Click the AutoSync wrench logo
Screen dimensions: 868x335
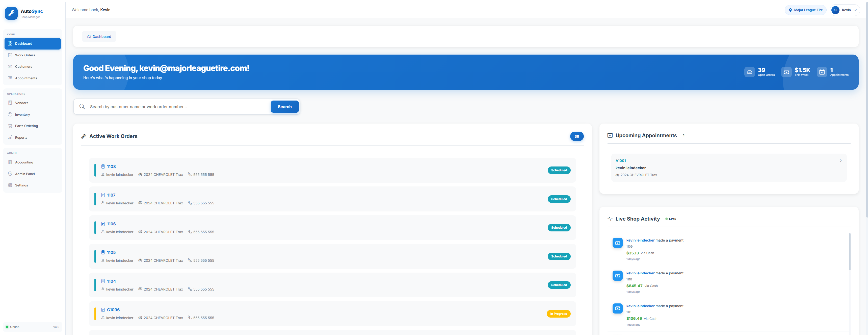[11, 13]
